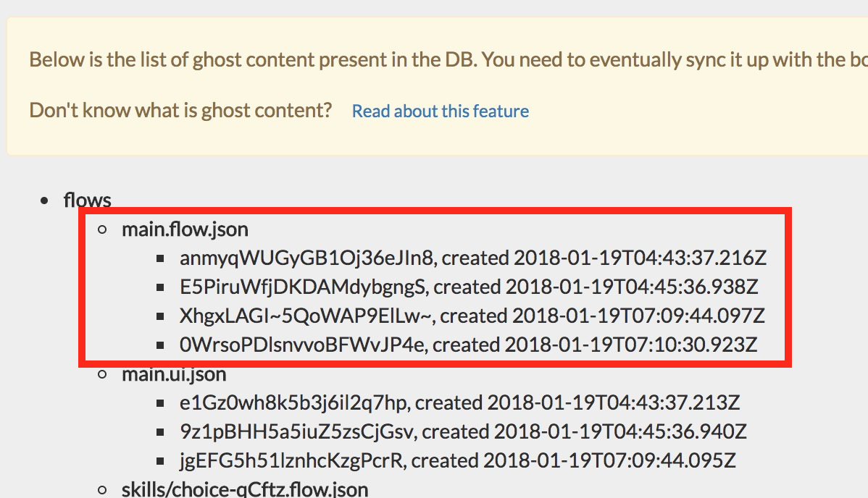The image size is (868, 498).
Task: Select revision E5PiruWfjDKDAMdybgngS under main.flow.json
Action: click(467, 287)
